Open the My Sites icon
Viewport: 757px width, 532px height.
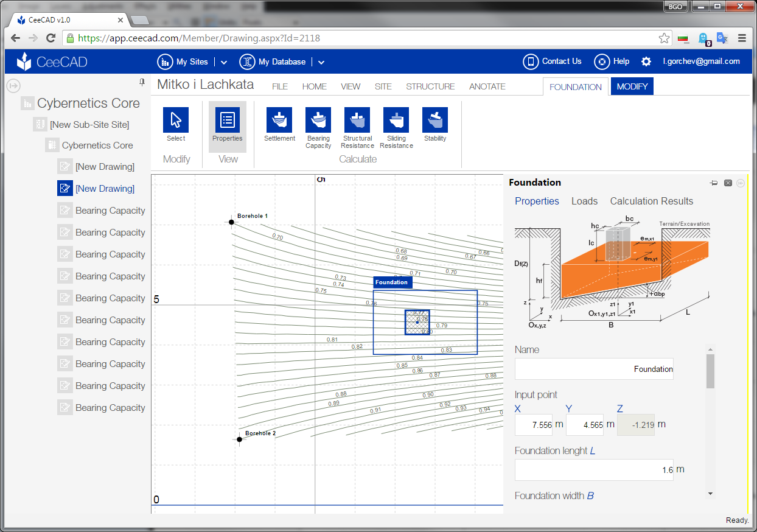165,61
